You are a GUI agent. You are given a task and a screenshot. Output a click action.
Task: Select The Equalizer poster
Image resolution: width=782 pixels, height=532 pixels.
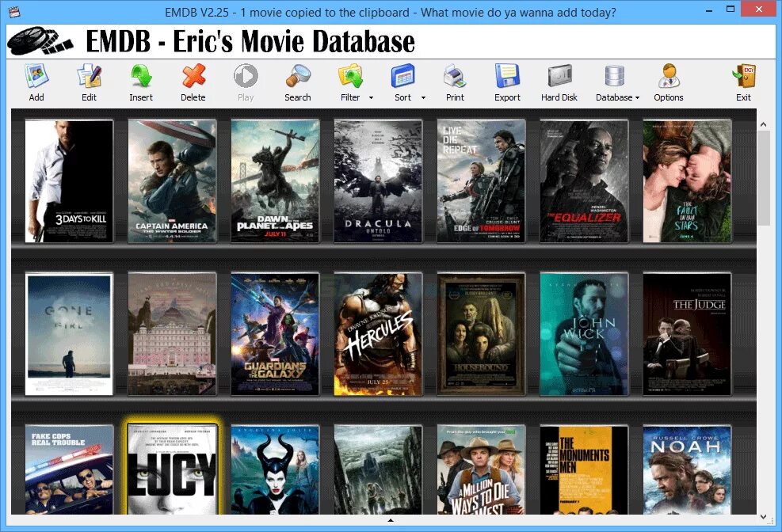point(584,181)
